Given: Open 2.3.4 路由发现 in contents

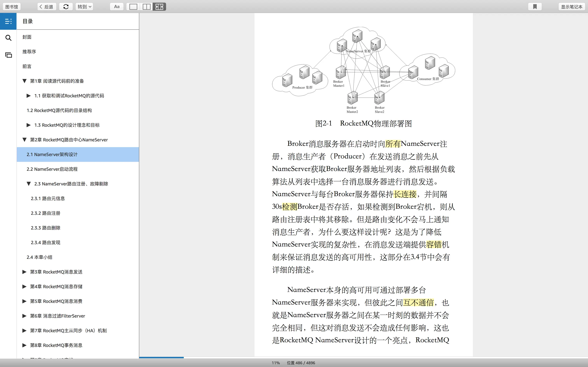Looking at the screenshot, I should (x=45, y=243).
